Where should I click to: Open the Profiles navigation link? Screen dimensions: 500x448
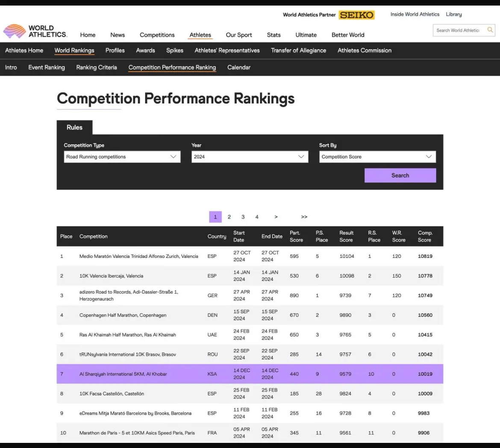(115, 50)
